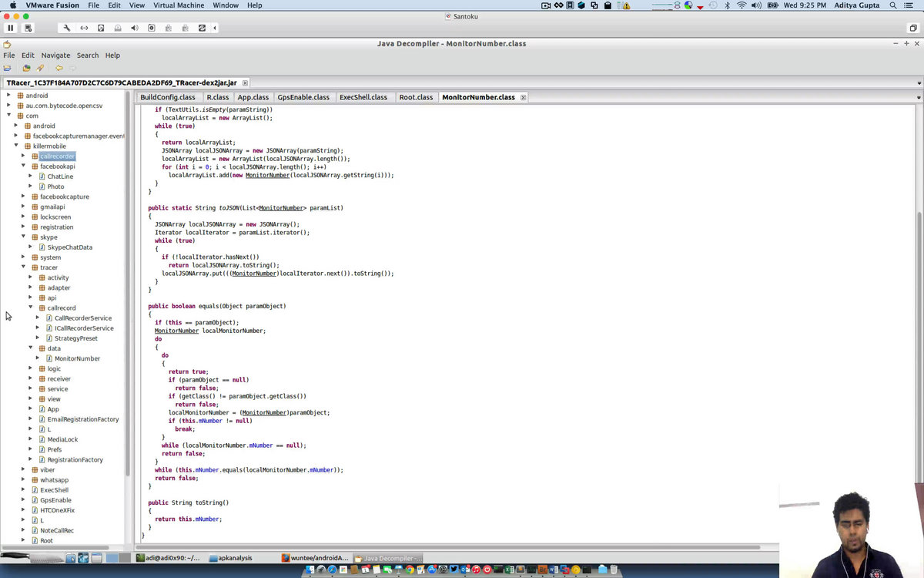Click Wi-Fi icon in macOS menu bar
Viewport: 924px width, 578px height.
(x=741, y=5)
